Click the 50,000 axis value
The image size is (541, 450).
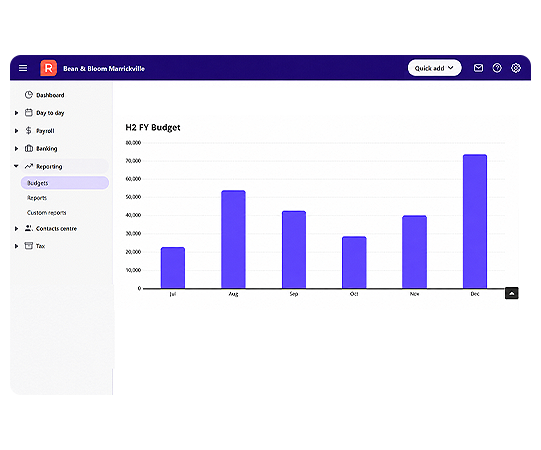point(133,197)
